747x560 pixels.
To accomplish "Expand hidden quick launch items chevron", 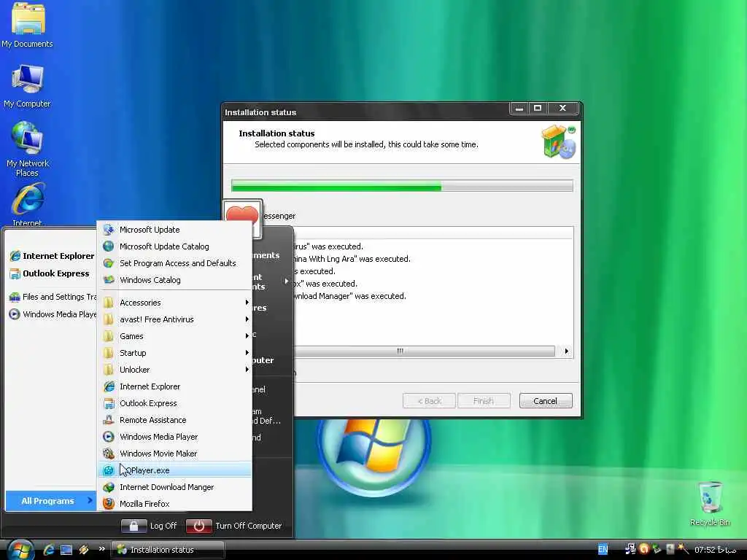I will 101,548.
